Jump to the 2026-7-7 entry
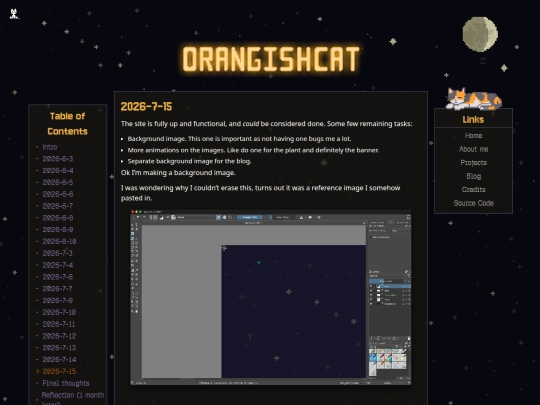The height and width of the screenshot is (405, 540). click(58, 289)
